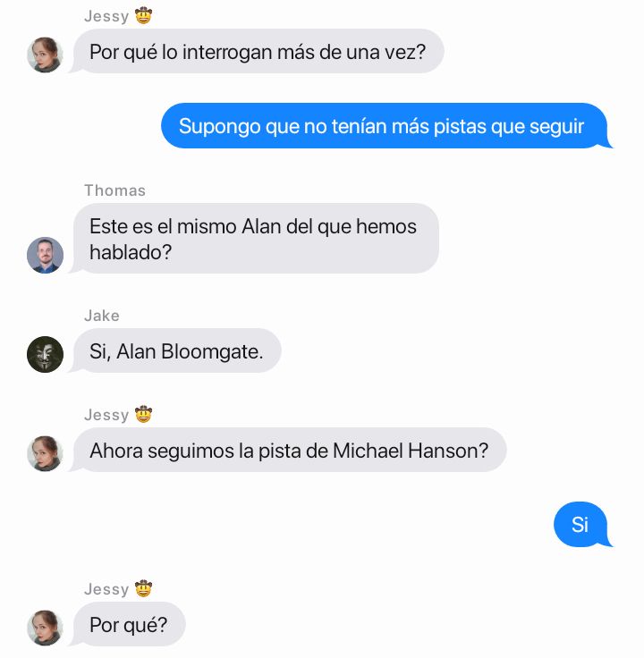This screenshot has height=658, width=644.
Task: Click cowboy emoji next to top Jessy name
Action: pyautogui.click(x=143, y=15)
